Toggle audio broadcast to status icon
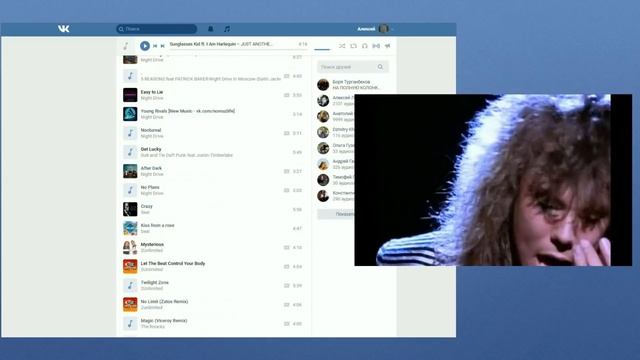This screenshot has height=360, width=640. [x=376, y=46]
